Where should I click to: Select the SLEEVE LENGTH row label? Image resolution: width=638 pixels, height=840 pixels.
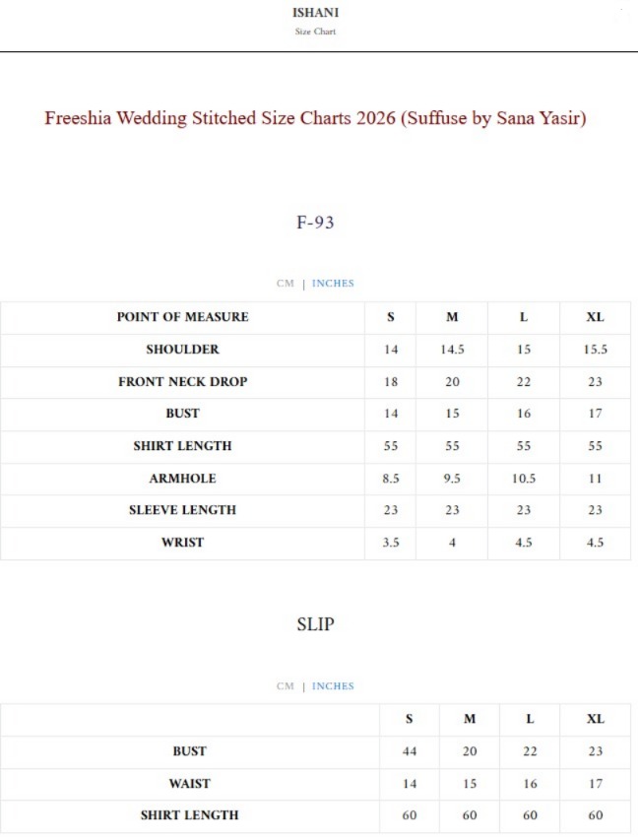(x=182, y=510)
